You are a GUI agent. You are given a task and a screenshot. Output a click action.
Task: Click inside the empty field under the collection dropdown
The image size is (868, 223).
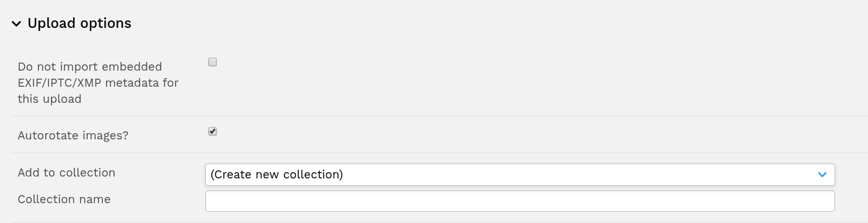[x=520, y=201]
